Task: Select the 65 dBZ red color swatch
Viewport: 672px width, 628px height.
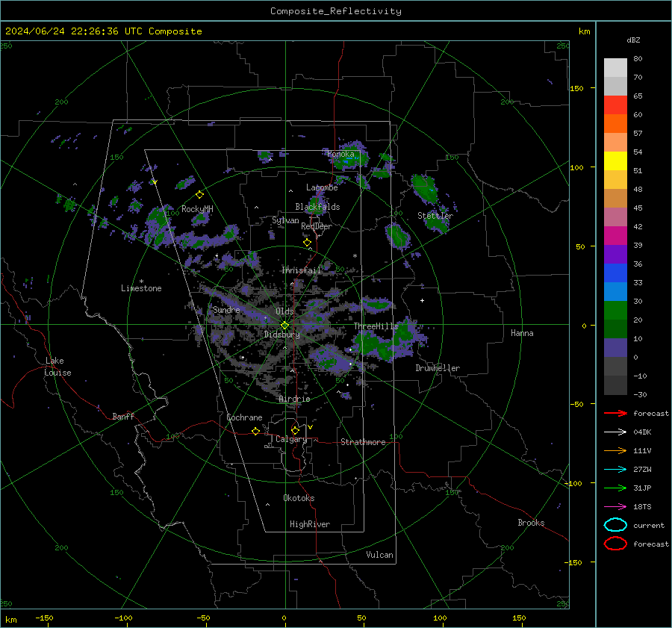Action: coord(615,105)
